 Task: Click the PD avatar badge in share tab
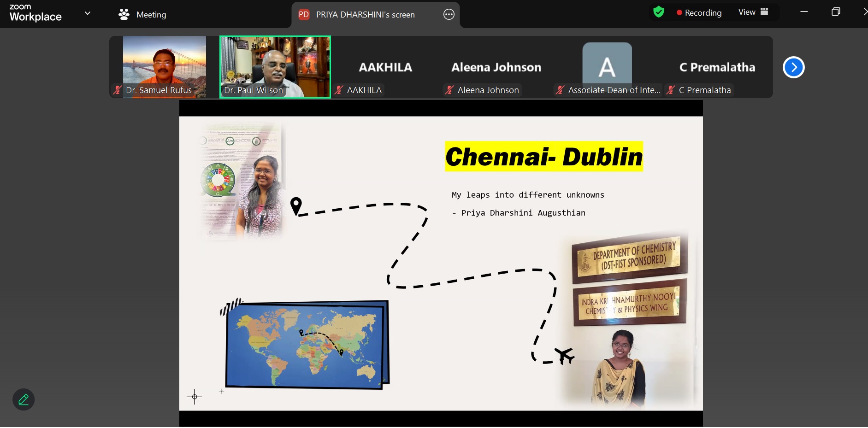pyautogui.click(x=304, y=15)
